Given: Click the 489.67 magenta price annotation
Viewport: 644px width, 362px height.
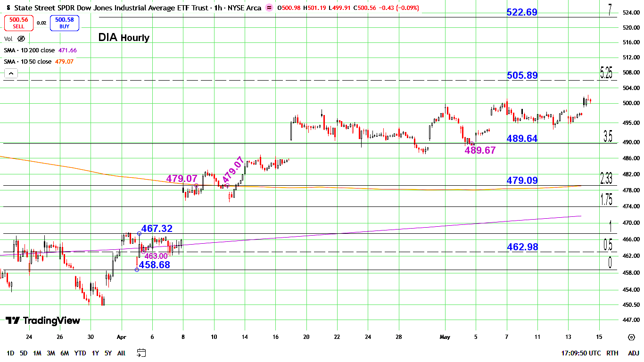Looking at the screenshot, I should 480,150.
